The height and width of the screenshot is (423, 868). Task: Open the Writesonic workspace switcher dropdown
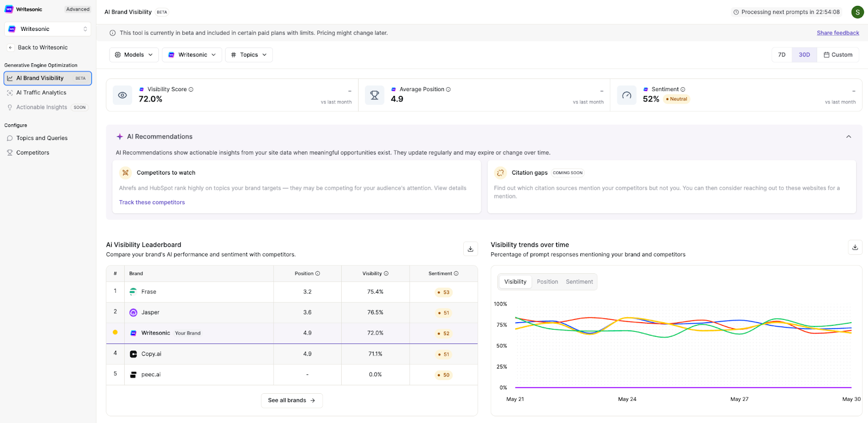coord(48,29)
